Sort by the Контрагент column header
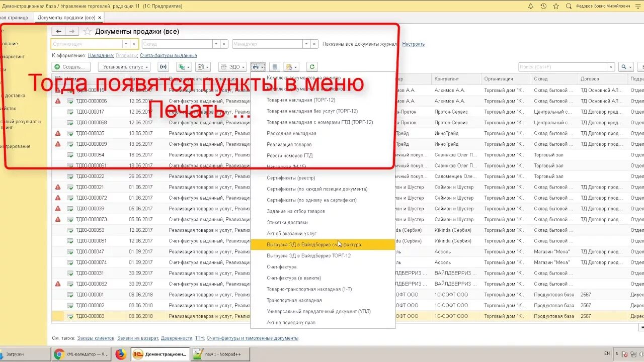This screenshot has height=362, width=644. (x=456, y=79)
